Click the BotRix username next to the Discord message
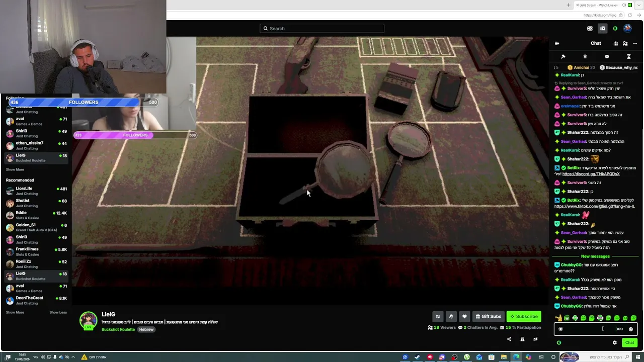 [x=574, y=168]
